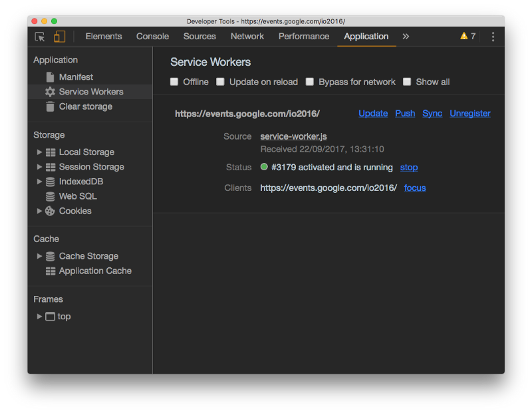This screenshot has width=532, height=413.
Task: Click the Web SQL database icon
Action: click(50, 196)
